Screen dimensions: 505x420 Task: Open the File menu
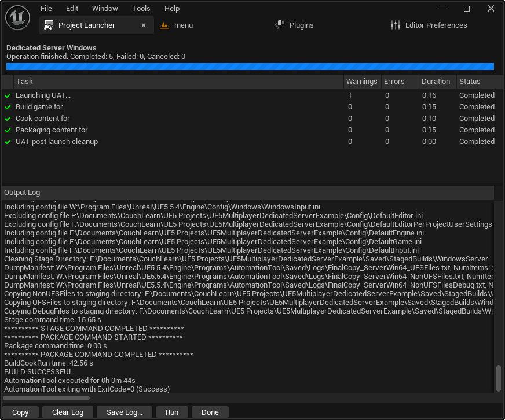pos(46,8)
